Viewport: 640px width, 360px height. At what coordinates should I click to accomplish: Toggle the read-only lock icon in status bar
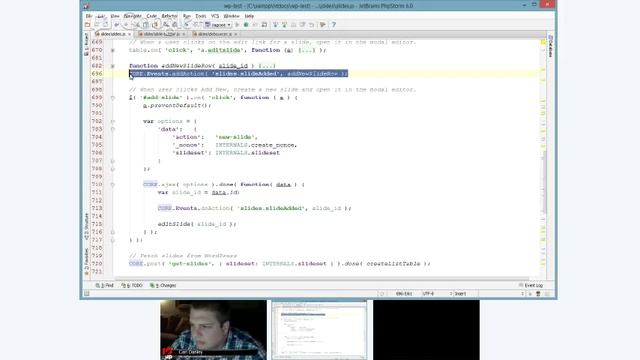pyautogui.click(x=530, y=293)
